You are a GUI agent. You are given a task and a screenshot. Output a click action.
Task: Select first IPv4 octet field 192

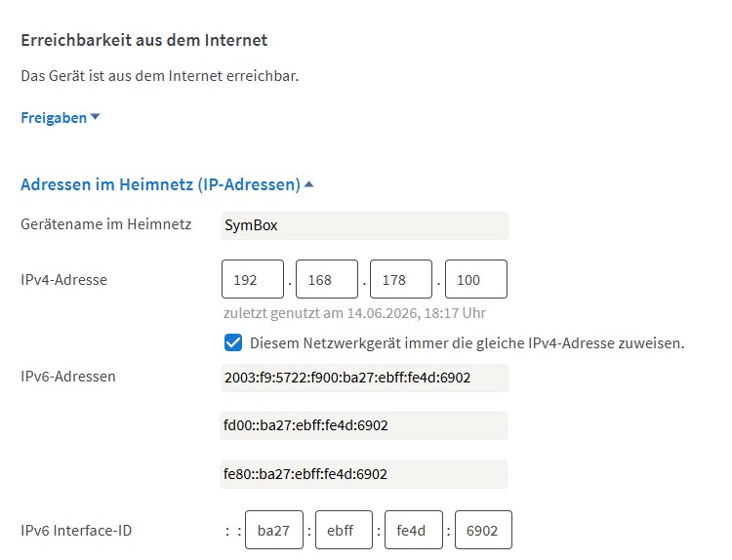click(x=253, y=279)
